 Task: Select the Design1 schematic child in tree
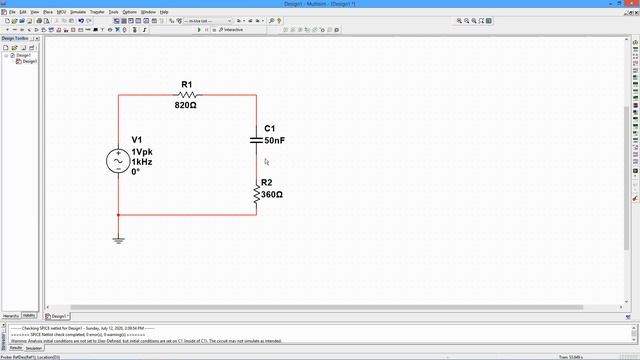[27, 61]
